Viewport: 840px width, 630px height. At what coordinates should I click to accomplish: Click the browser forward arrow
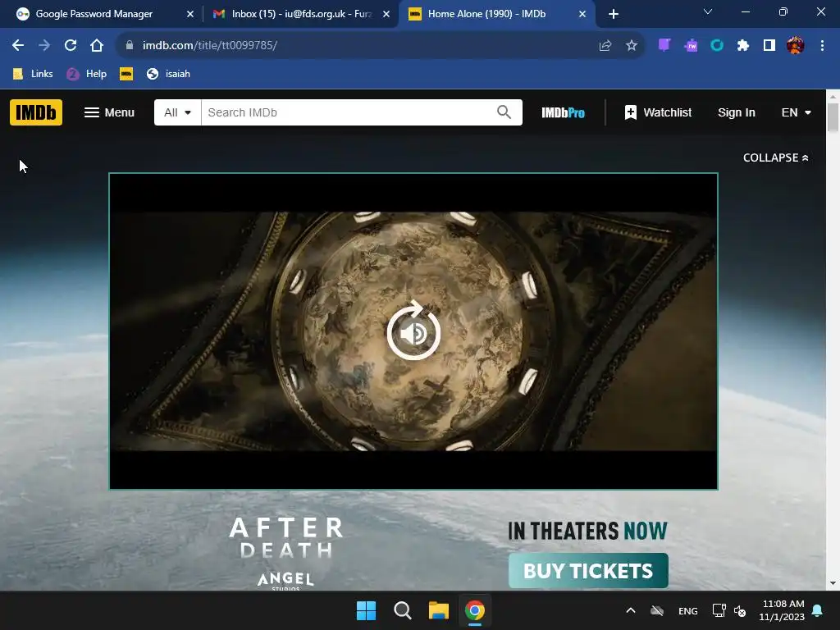pos(44,46)
